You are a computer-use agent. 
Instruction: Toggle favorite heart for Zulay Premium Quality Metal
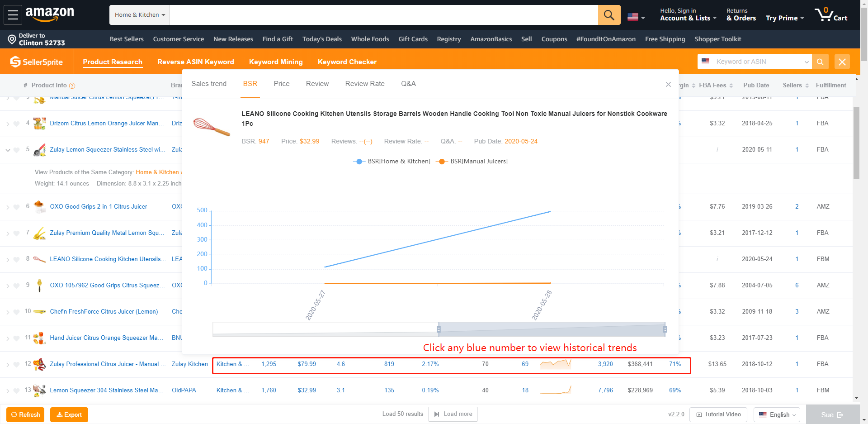(17, 233)
